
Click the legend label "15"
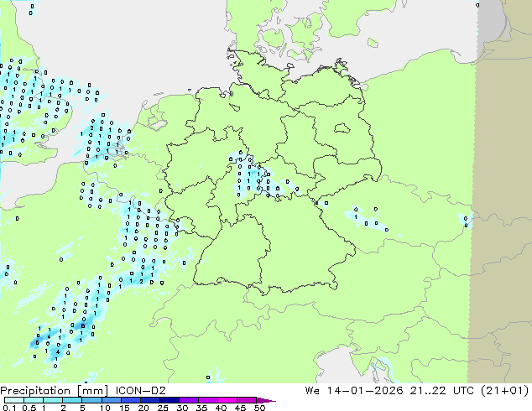pyautogui.click(x=124, y=408)
